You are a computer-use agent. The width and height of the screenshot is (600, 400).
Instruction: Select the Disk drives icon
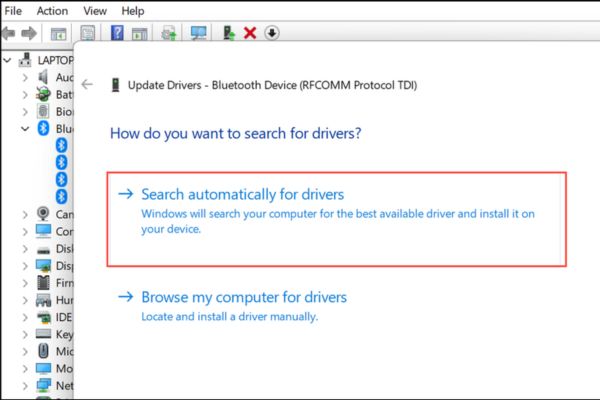pos(43,251)
